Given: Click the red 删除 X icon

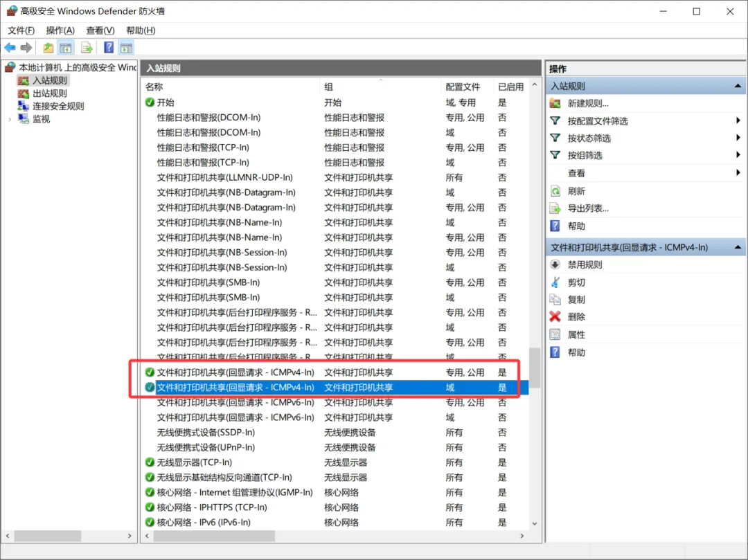Looking at the screenshot, I should (555, 316).
